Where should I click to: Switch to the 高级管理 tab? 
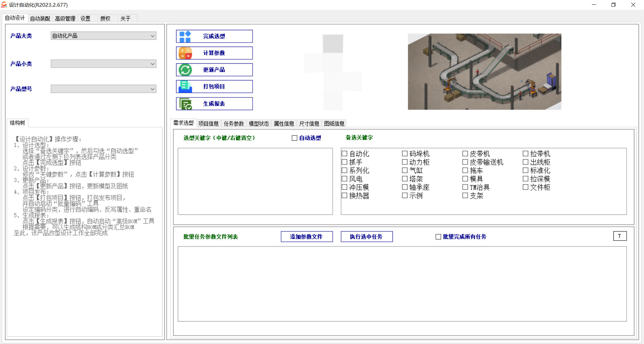point(65,19)
